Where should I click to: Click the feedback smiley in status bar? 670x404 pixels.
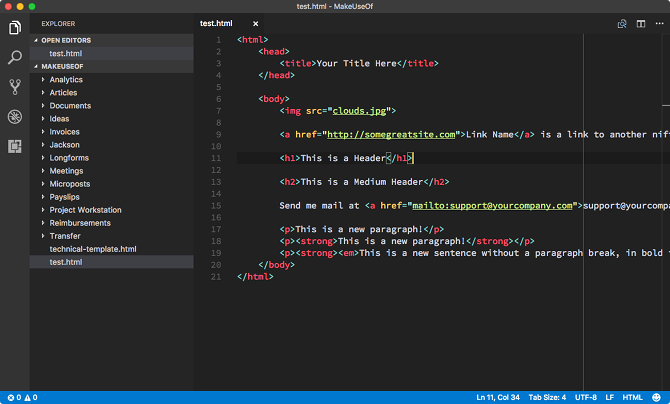656,397
